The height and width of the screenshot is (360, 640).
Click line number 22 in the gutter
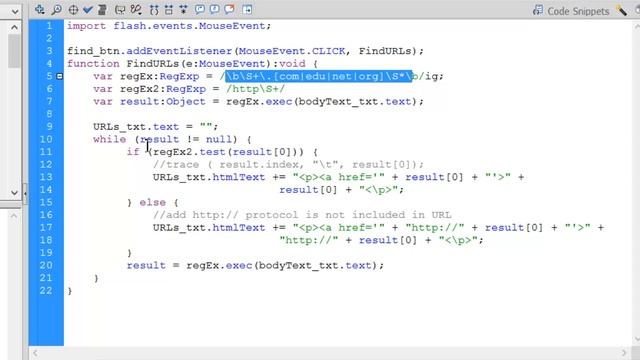click(46, 290)
